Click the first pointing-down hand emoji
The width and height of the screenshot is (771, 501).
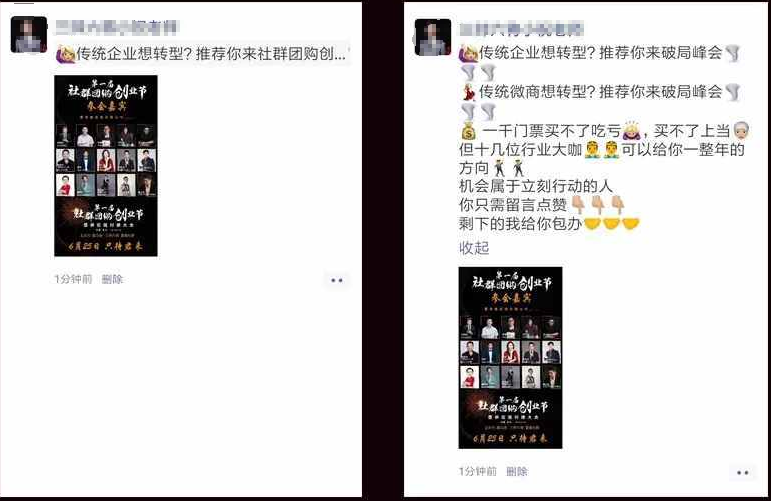[578, 205]
